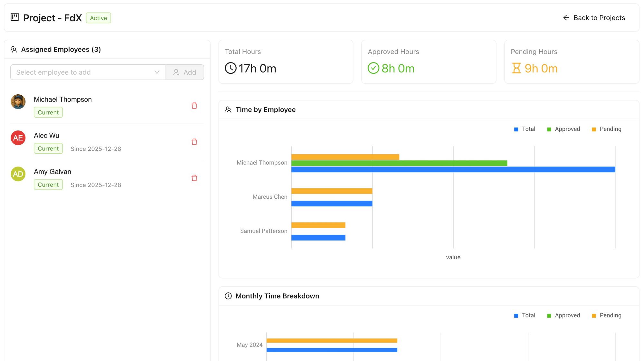The image size is (644, 361).
Task: Toggle Pending series in Monthly Breakdown legend
Action: point(607,316)
